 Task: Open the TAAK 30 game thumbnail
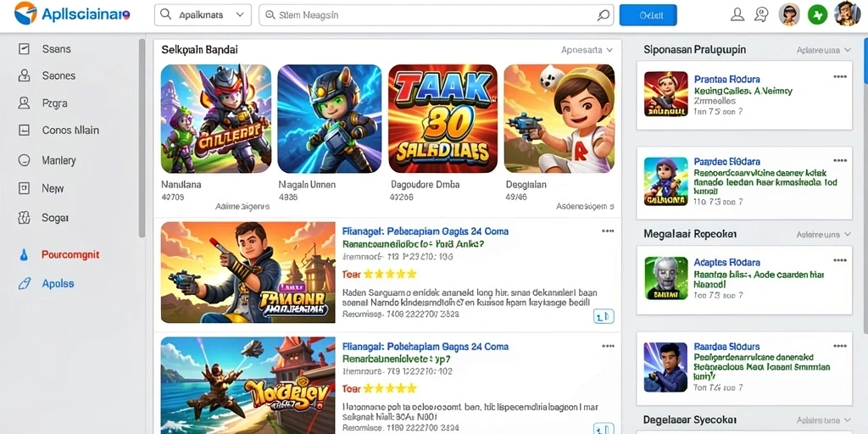[x=442, y=119]
